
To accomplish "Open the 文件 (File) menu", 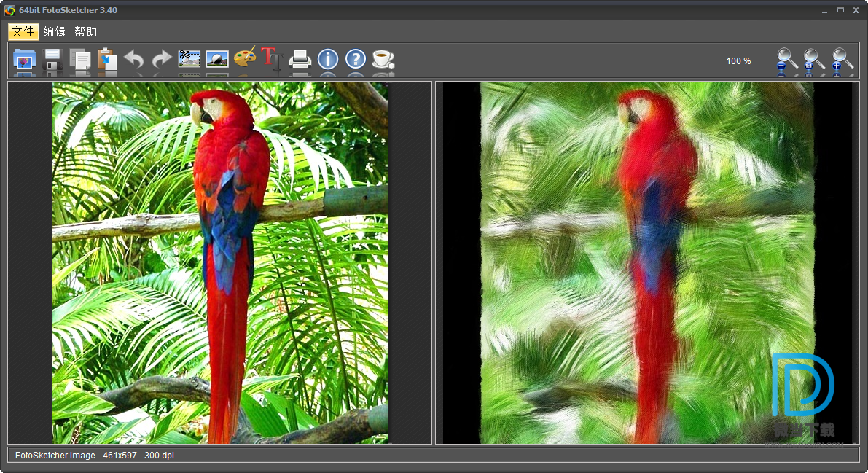I will (x=23, y=31).
